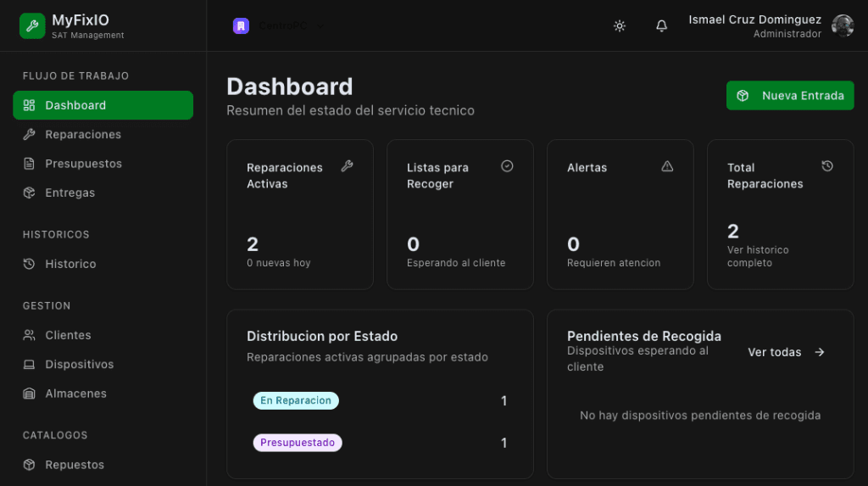Click the En Reparacion status badge
The height and width of the screenshot is (486, 868).
click(x=296, y=400)
